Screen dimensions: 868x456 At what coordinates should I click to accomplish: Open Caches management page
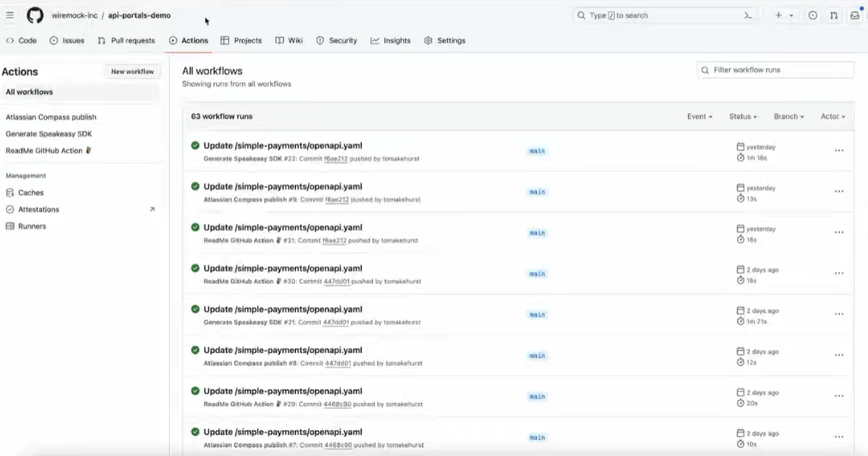click(30, 193)
